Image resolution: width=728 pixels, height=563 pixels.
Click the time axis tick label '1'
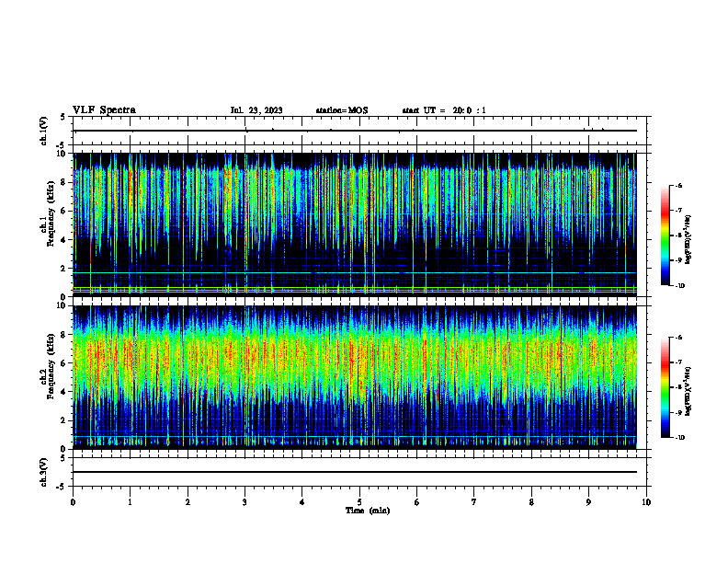130,502
